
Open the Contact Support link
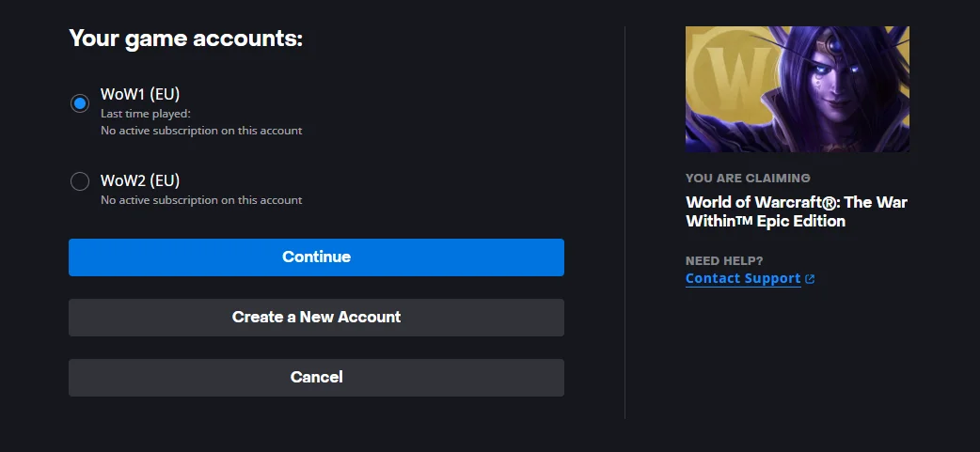pos(742,278)
